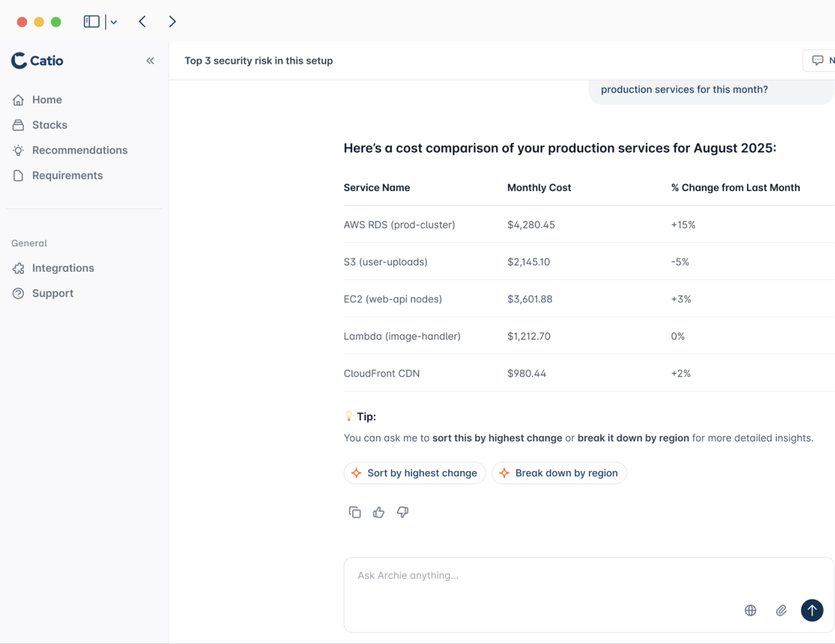This screenshot has width=835, height=644.
Task: Open the dropdown beside the sidebar toggle
Action: point(113,21)
